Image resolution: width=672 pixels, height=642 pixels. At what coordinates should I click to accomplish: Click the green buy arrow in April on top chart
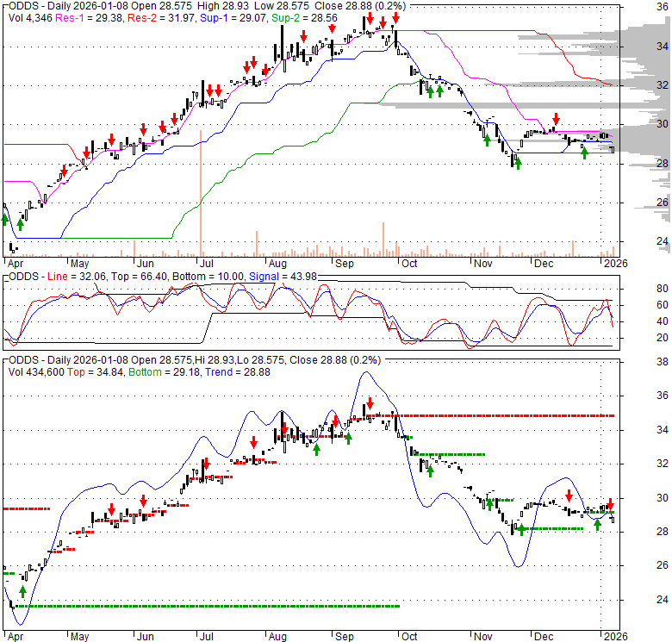(x=20, y=225)
